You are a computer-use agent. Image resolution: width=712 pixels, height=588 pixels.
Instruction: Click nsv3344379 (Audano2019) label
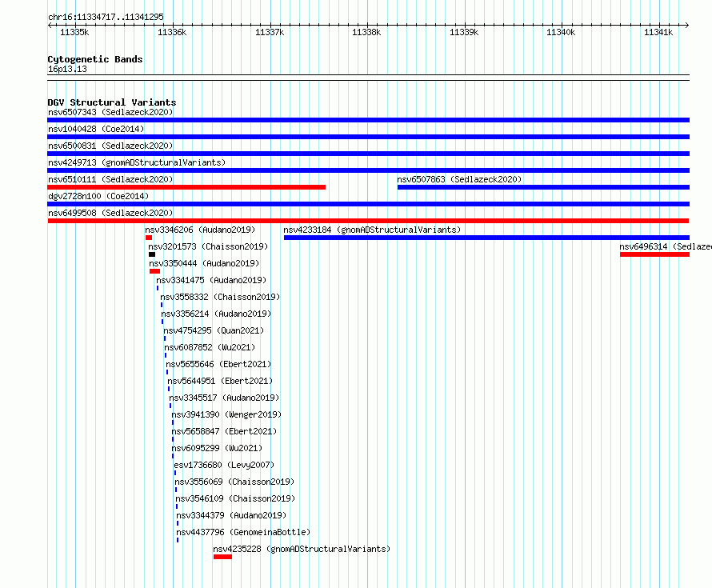pos(231,515)
